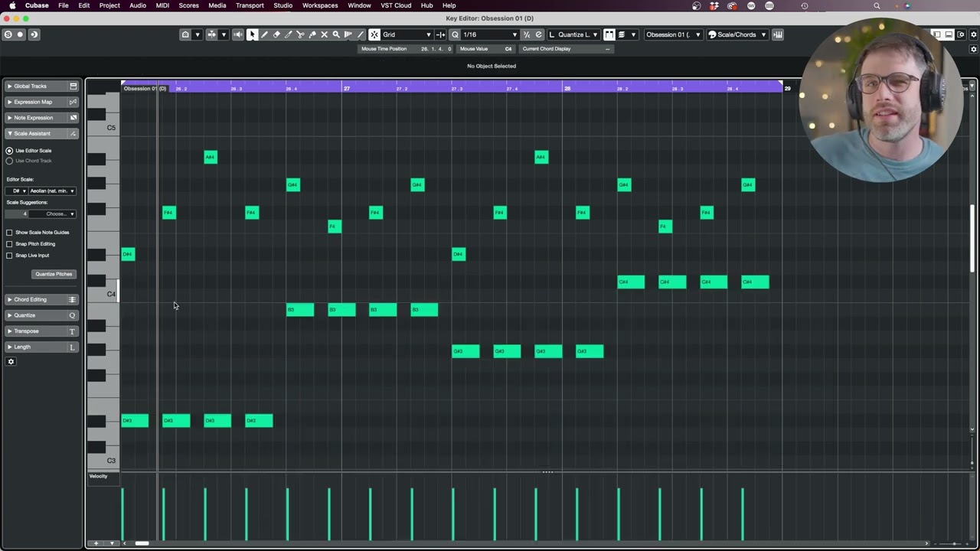Select the Trim tool
This screenshot has width=980, height=551.
[288, 34]
